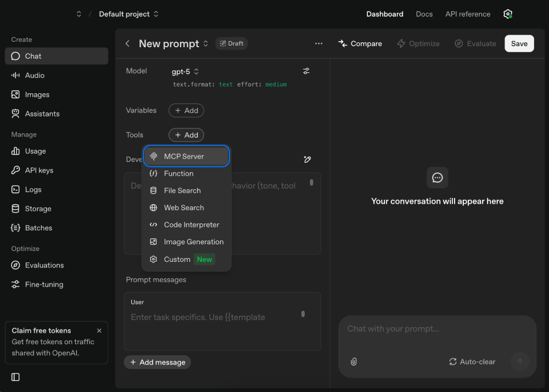Open the gpt-5 model dropdown
Image resolution: width=549 pixels, height=392 pixels.
pyautogui.click(x=185, y=71)
